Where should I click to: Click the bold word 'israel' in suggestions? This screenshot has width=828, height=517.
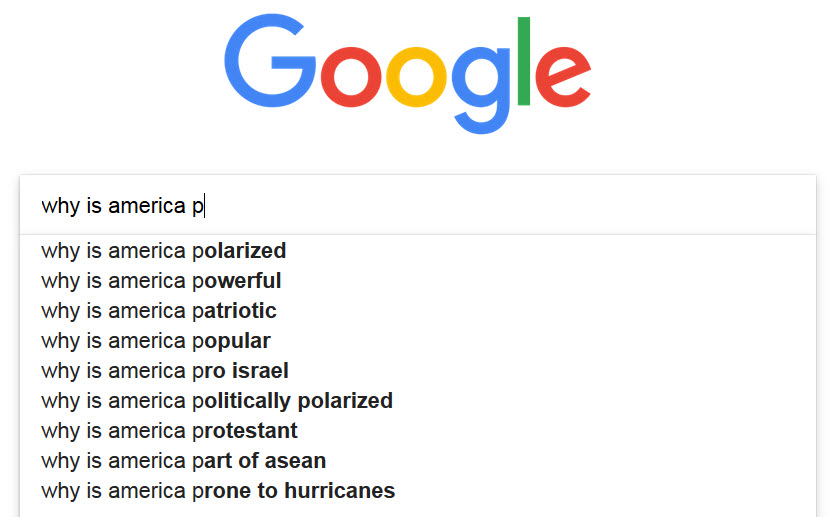(x=260, y=371)
